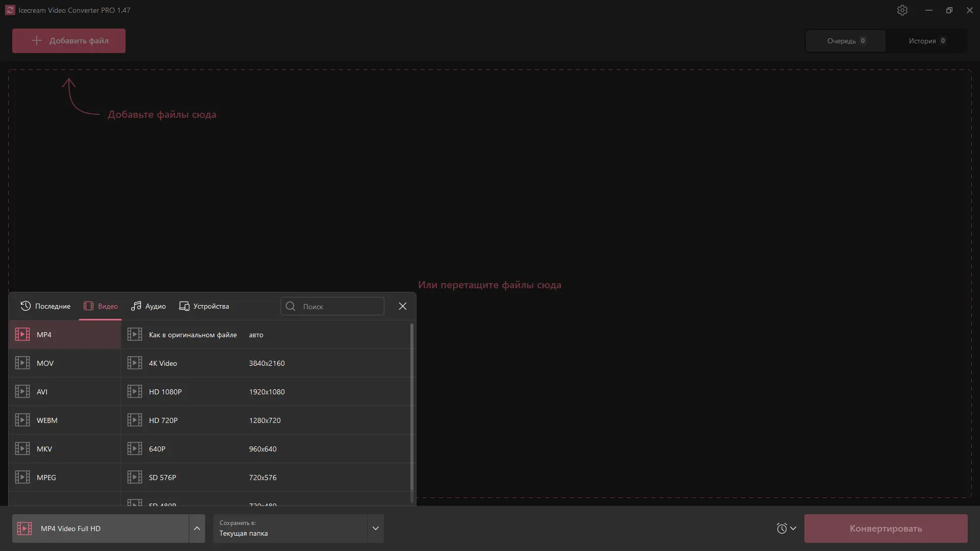Select the MOV format icon
Viewport: 980px width, 551px height.
[x=22, y=363]
